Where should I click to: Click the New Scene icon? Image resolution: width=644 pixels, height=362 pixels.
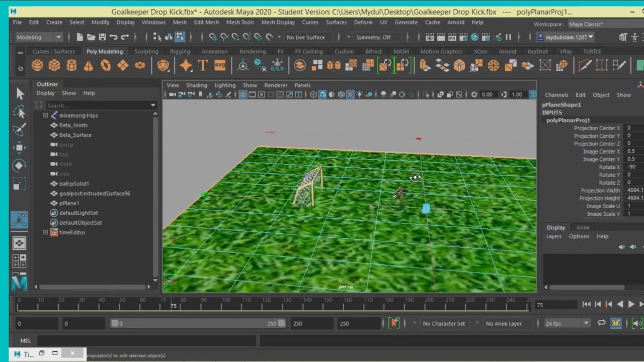click(79, 37)
